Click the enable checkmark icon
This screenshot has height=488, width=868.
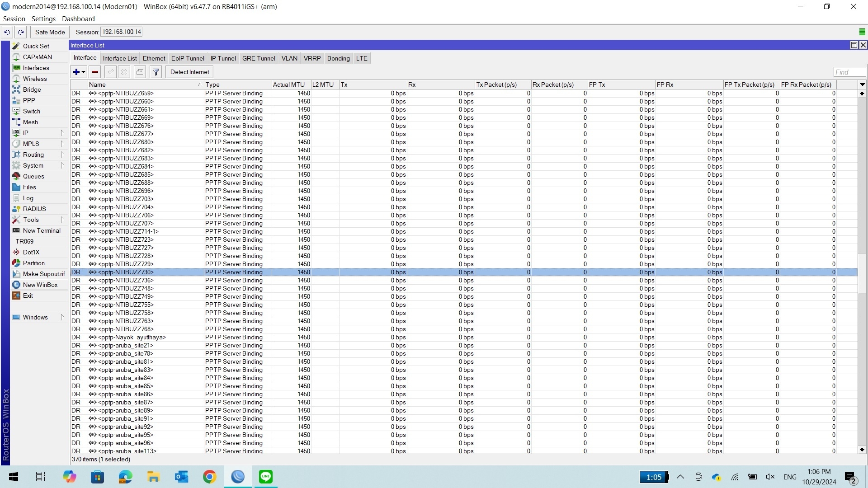tap(110, 71)
